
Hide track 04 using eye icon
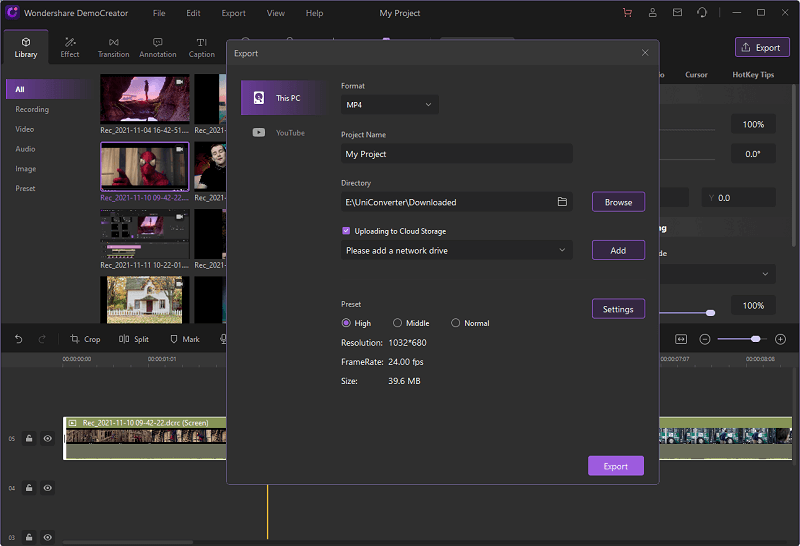click(x=46, y=488)
